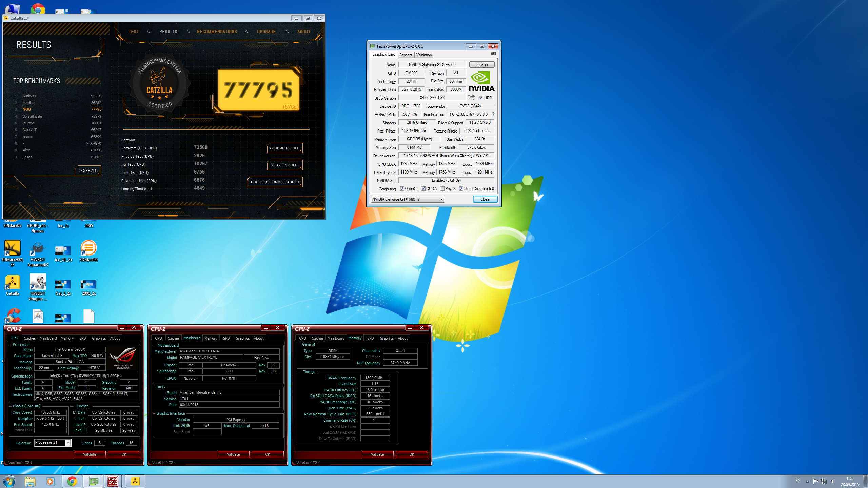Click SEE ALL under Top Benchmarks
The height and width of the screenshot is (488, 868).
click(88, 171)
